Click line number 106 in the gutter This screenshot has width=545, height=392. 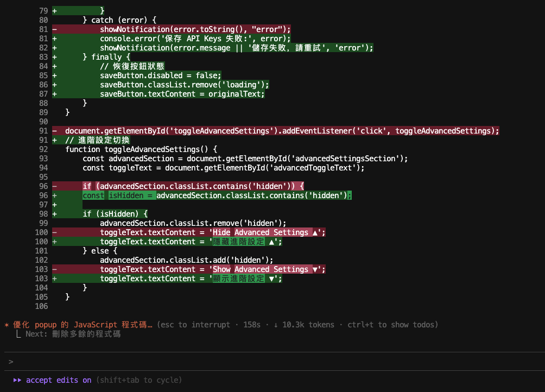pyautogui.click(x=41, y=306)
